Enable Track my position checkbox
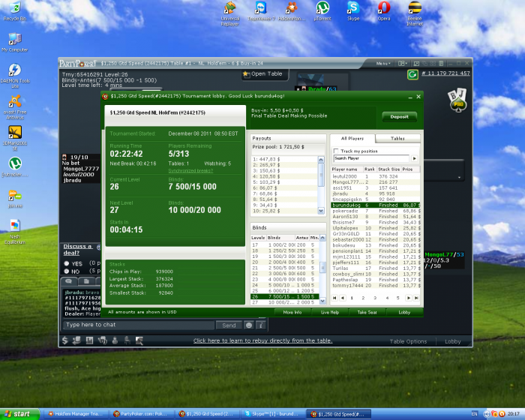The height and width of the screenshot is (420, 525). tap(336, 151)
